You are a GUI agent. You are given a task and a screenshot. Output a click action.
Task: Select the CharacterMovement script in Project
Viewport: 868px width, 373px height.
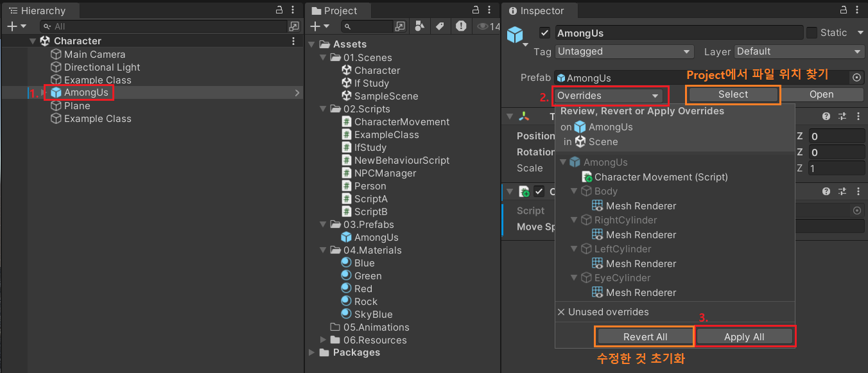tap(395, 122)
